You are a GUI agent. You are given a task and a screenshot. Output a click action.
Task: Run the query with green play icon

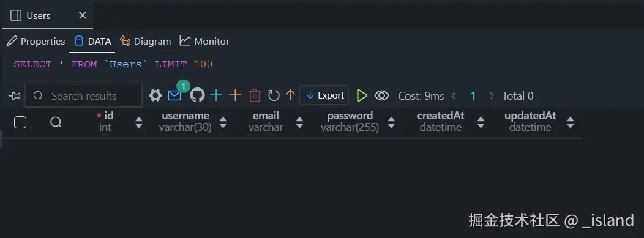point(362,95)
